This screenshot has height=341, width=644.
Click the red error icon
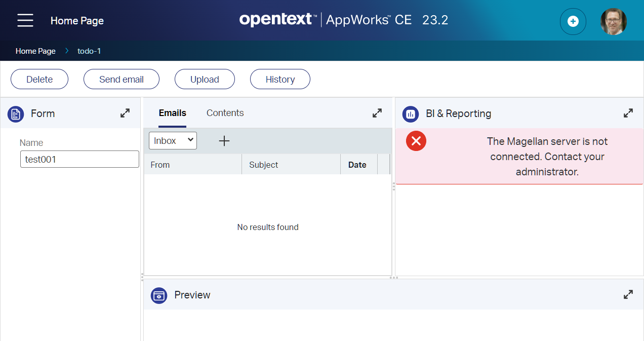tap(416, 141)
